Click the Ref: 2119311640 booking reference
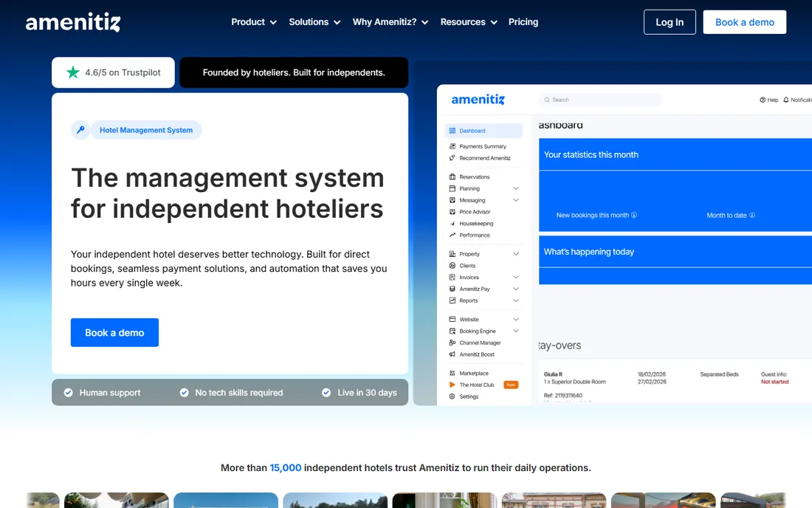The width and height of the screenshot is (812, 508). pyautogui.click(x=563, y=395)
